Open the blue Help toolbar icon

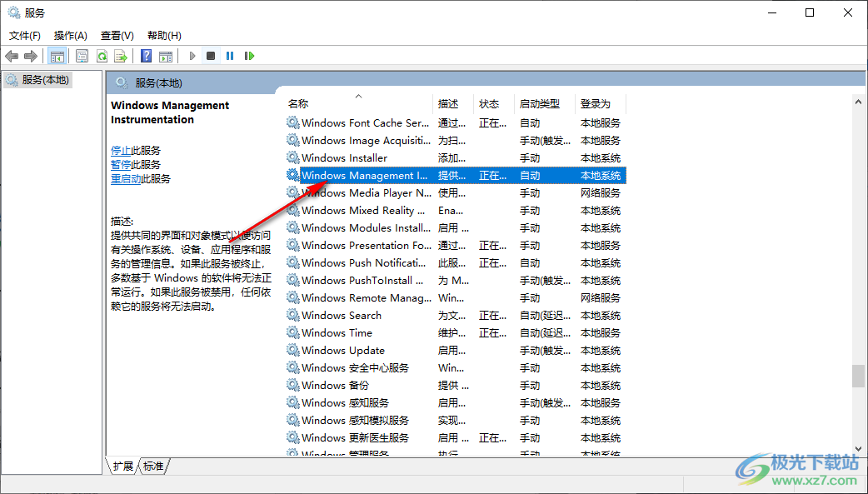pyautogui.click(x=146, y=56)
